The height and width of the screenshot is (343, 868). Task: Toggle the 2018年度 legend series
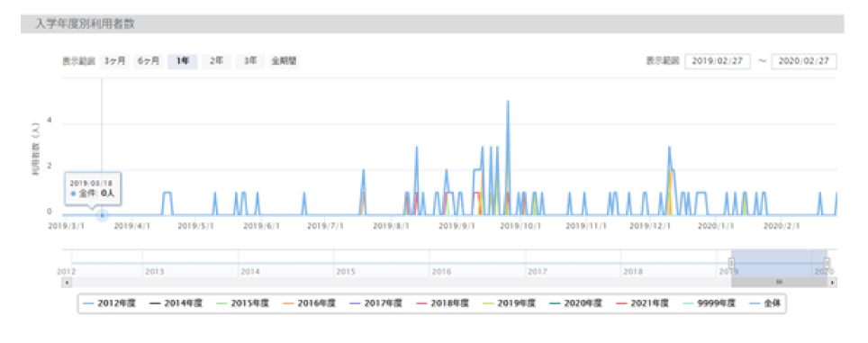(443, 303)
